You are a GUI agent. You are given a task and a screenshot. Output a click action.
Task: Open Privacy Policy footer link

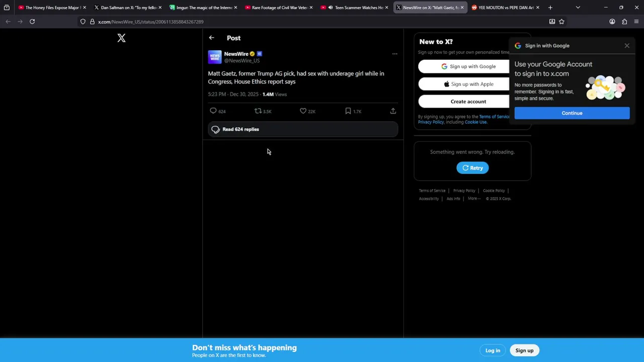click(464, 191)
